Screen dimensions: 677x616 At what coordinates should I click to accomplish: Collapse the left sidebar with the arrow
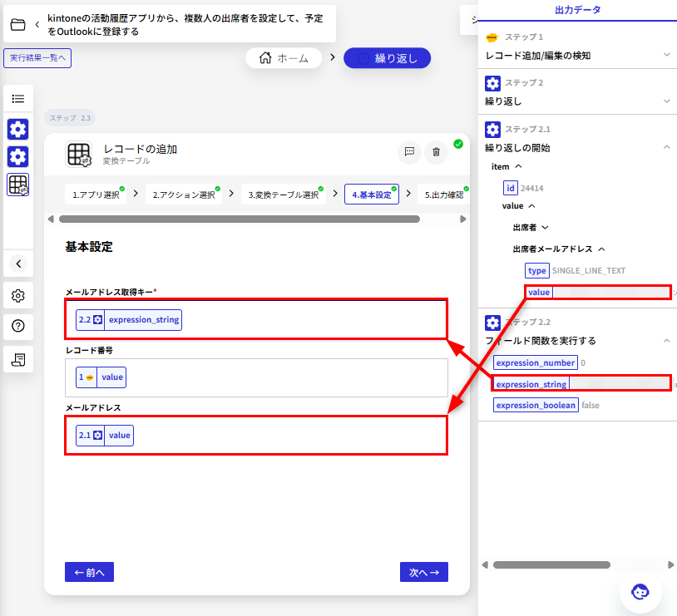click(x=18, y=264)
